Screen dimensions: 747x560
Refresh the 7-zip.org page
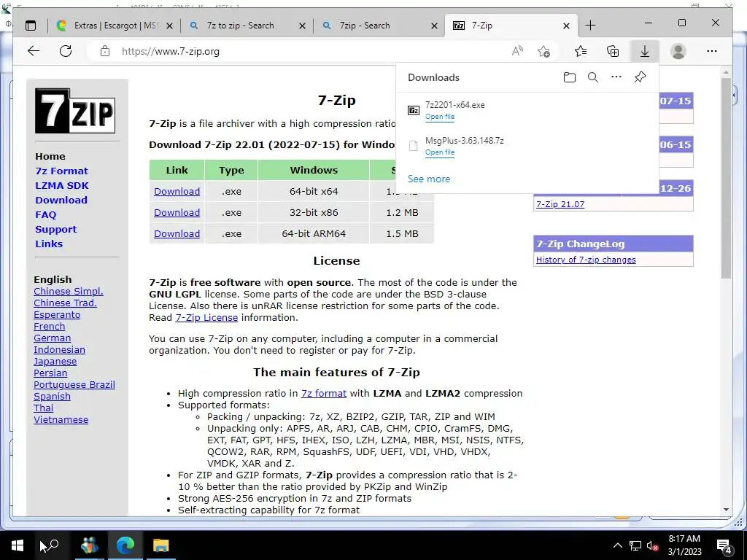(x=66, y=51)
